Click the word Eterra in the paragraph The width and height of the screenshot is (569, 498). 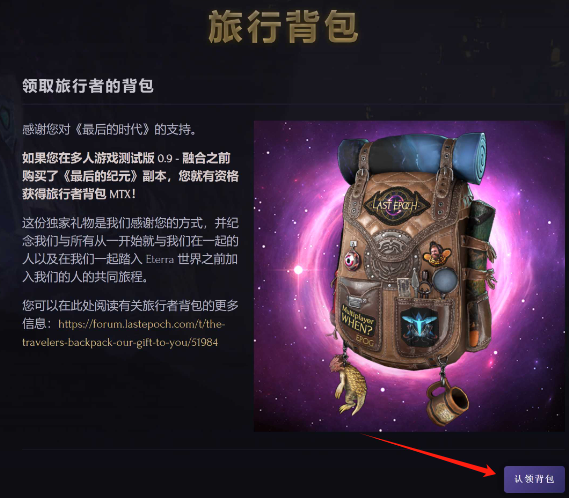pos(160,259)
